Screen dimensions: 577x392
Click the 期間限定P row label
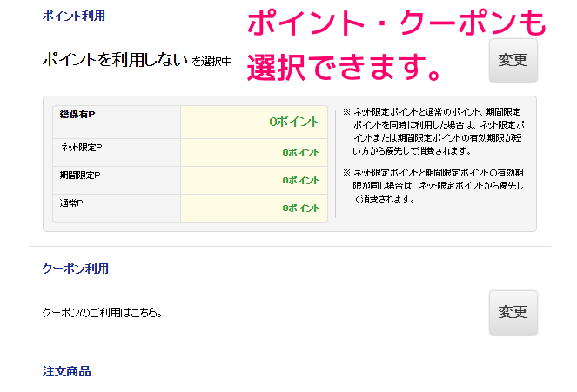click(x=80, y=176)
